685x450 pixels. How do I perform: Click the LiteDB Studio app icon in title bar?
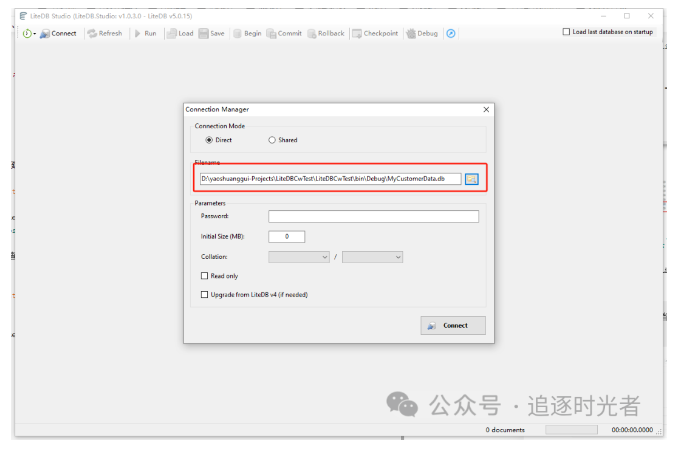(23, 16)
